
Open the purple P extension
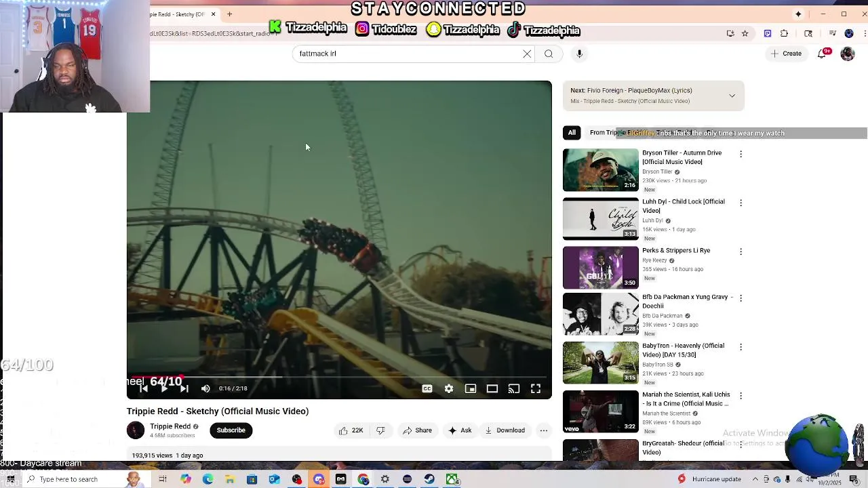click(768, 33)
